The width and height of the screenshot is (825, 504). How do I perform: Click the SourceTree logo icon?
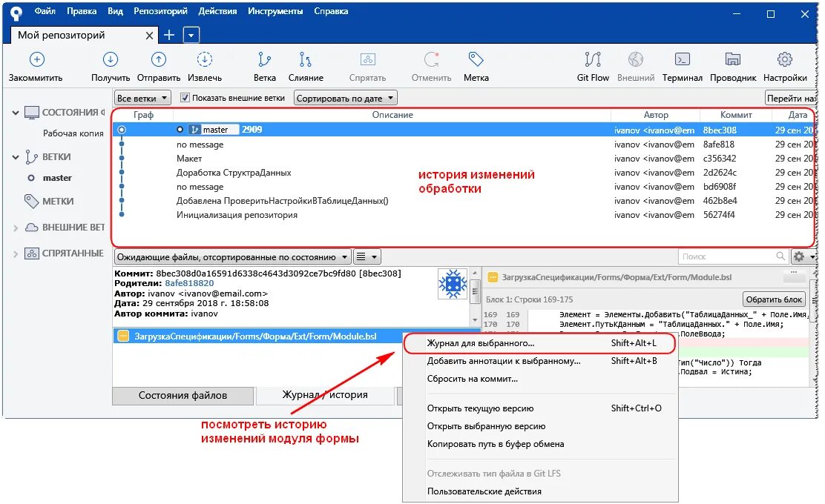click(16, 13)
